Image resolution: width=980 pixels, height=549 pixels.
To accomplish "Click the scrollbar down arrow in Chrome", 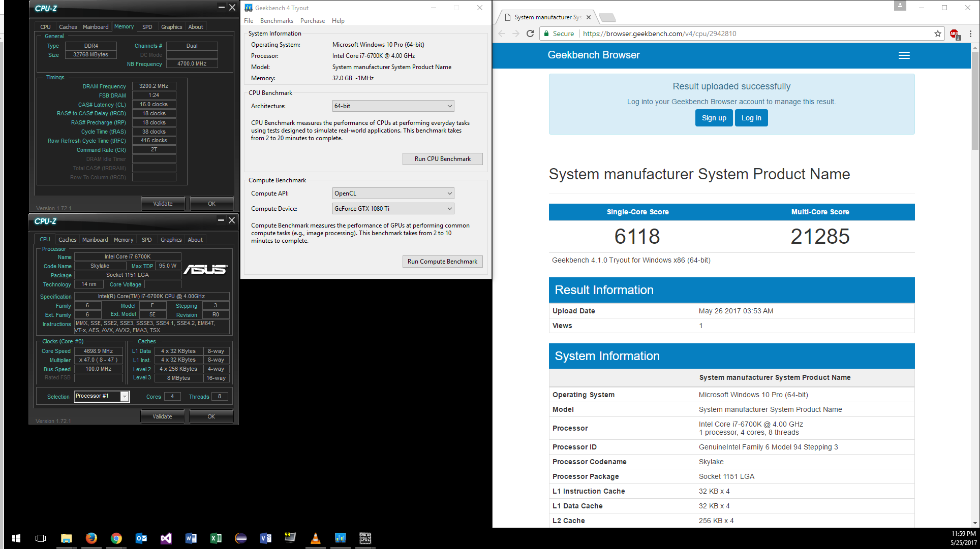I will 975,523.
